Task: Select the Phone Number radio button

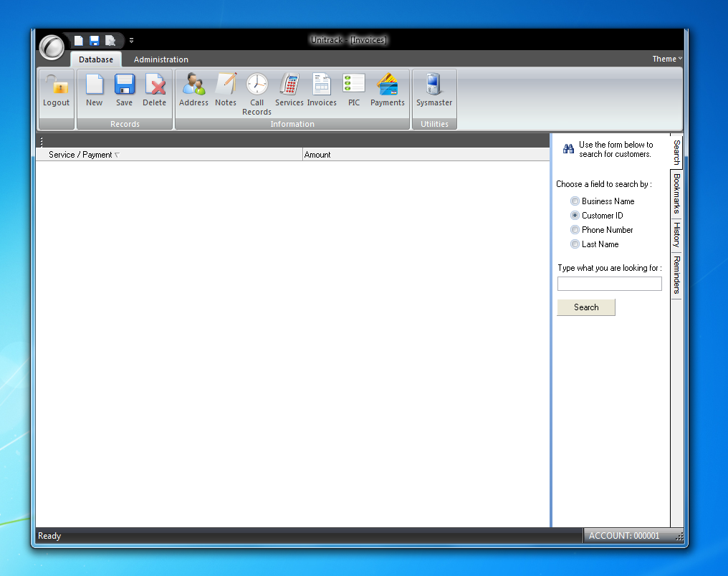Action: tap(575, 230)
